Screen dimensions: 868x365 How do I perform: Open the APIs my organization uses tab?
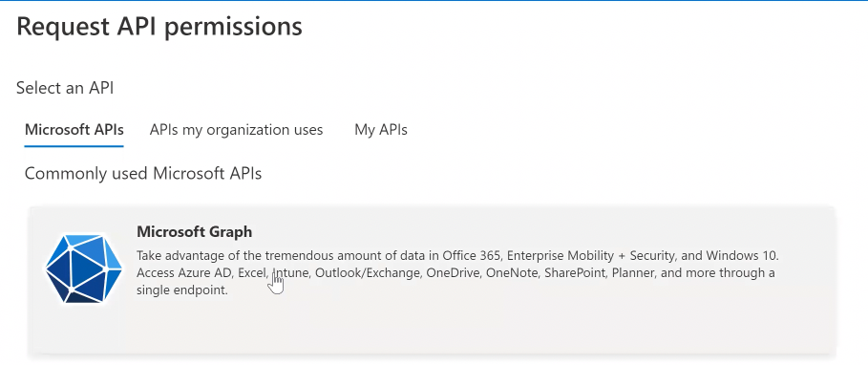coord(237,130)
